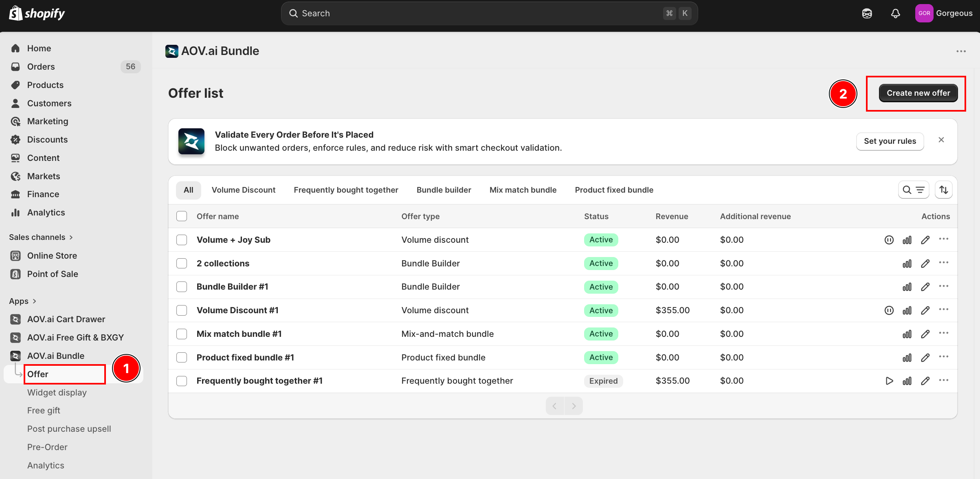Pause the Volume Discount #1 offer
The height and width of the screenshot is (479, 980).
[x=889, y=310]
